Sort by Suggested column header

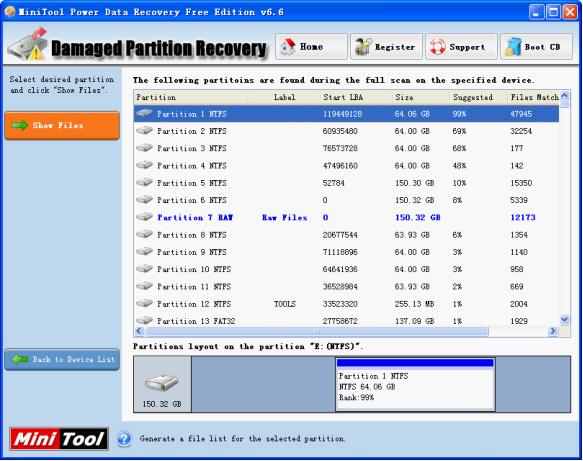pos(479,97)
